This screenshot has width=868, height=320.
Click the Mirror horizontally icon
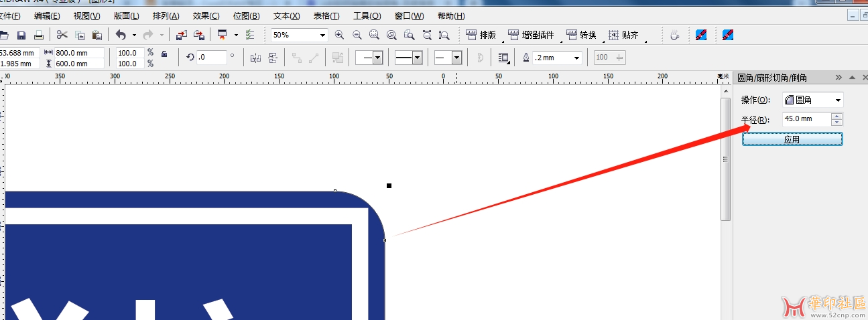255,58
